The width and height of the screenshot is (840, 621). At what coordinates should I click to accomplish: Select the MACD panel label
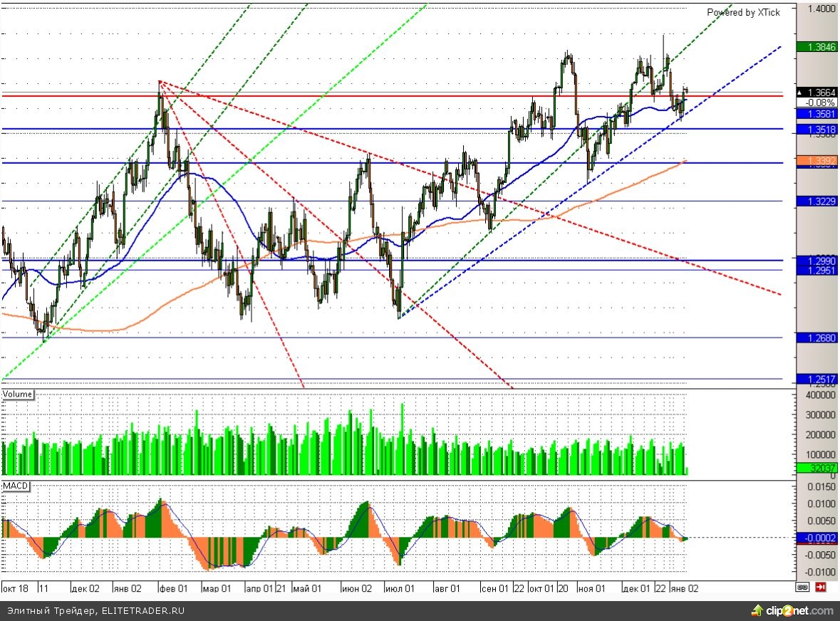pos(16,485)
